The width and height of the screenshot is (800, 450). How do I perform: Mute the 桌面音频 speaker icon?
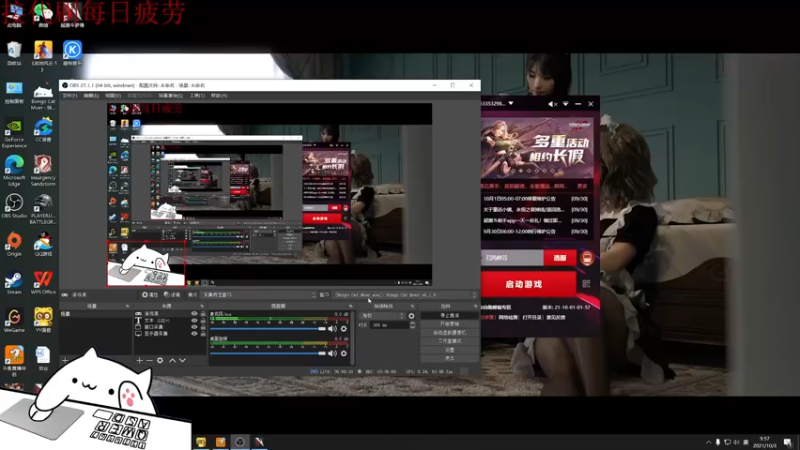pos(332,353)
